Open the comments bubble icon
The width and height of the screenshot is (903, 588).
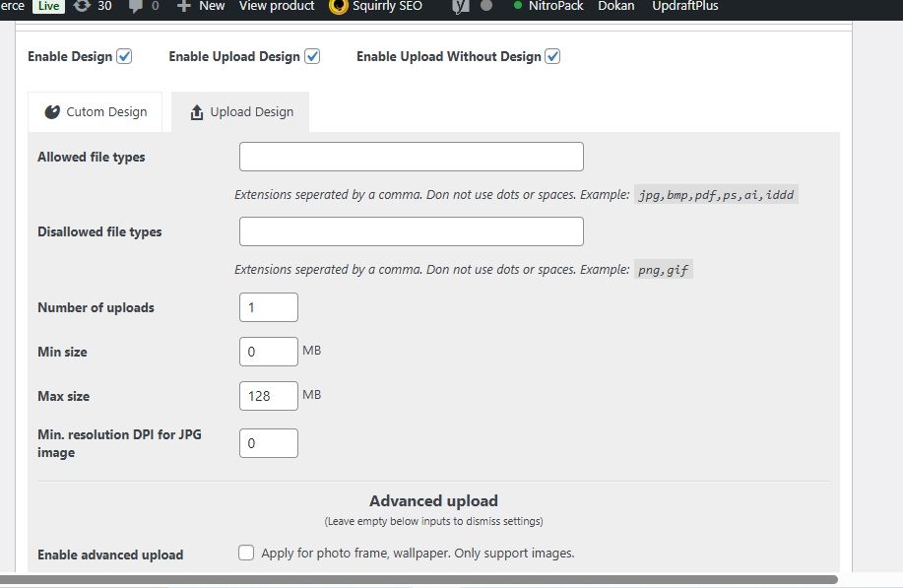[135, 6]
